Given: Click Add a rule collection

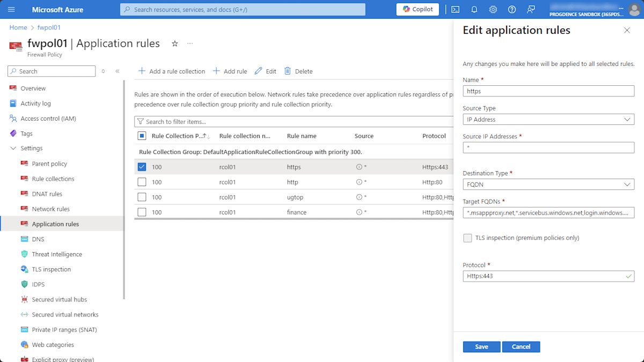Looking at the screenshot, I should coord(172,71).
